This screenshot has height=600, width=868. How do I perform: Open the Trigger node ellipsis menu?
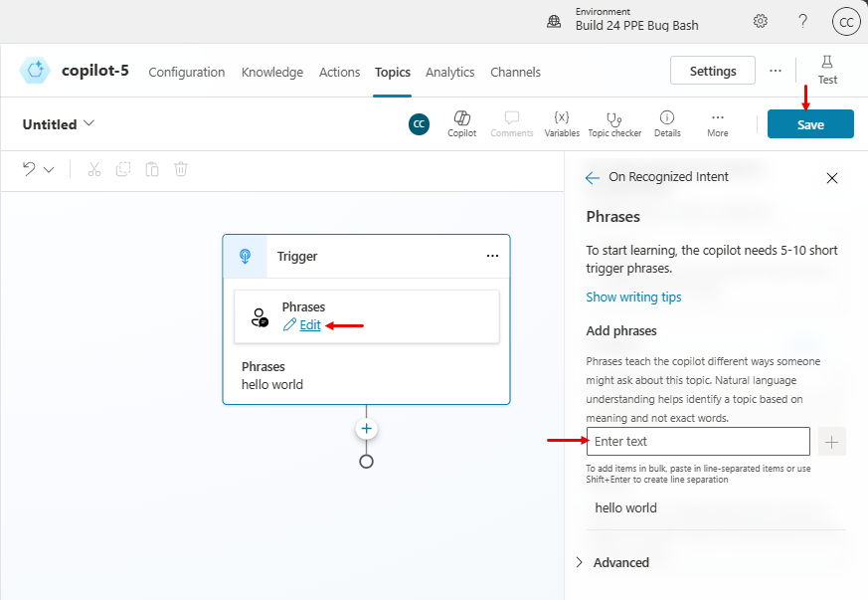coord(492,256)
